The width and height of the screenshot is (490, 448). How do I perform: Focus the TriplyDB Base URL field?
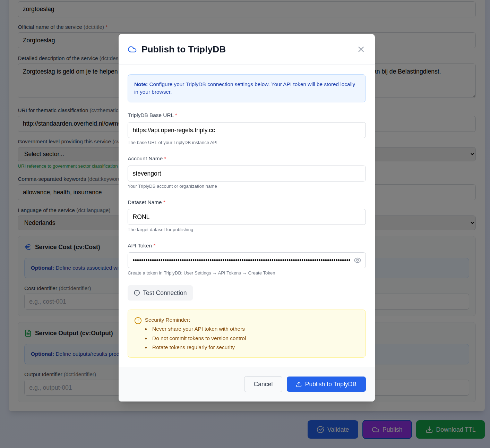pyautogui.click(x=247, y=130)
